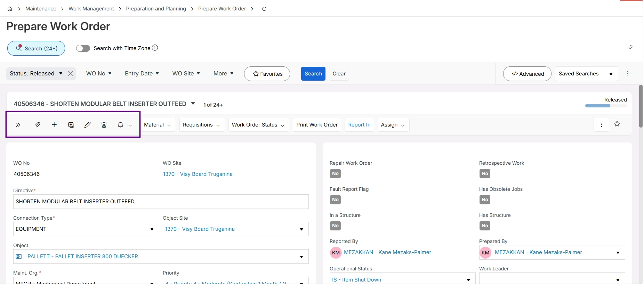The image size is (644, 285).
Task: Toggle the Retrospective Work flag
Action: pyautogui.click(x=485, y=174)
